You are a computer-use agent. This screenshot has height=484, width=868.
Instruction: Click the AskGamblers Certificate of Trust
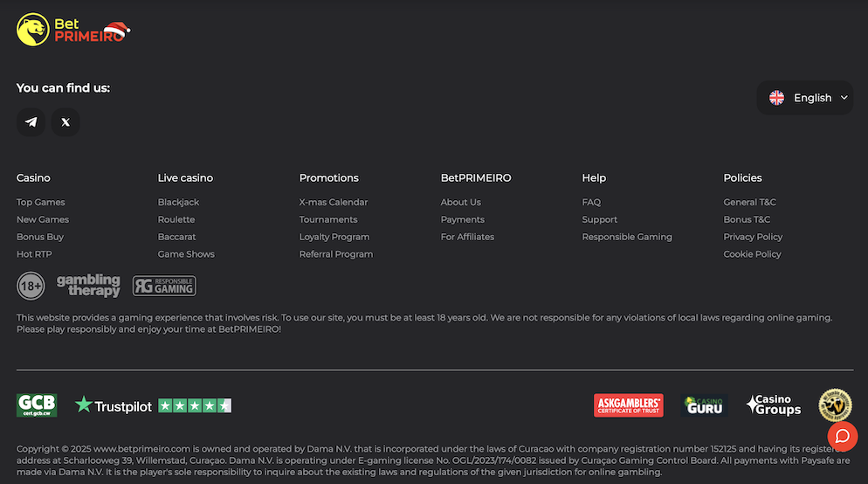(x=628, y=405)
